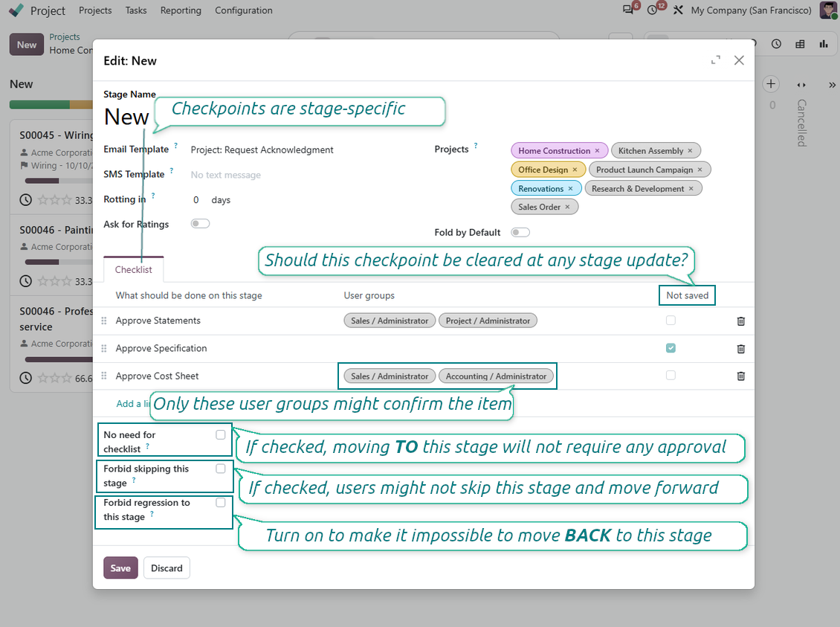Click the activity clock on S00046 Painting card
The width and height of the screenshot is (840, 627).
tap(26, 281)
